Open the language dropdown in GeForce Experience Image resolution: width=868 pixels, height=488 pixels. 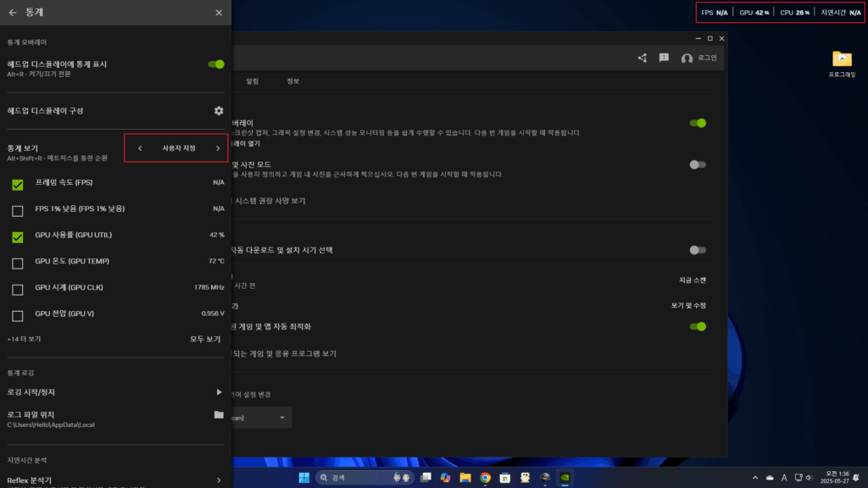pos(261,418)
